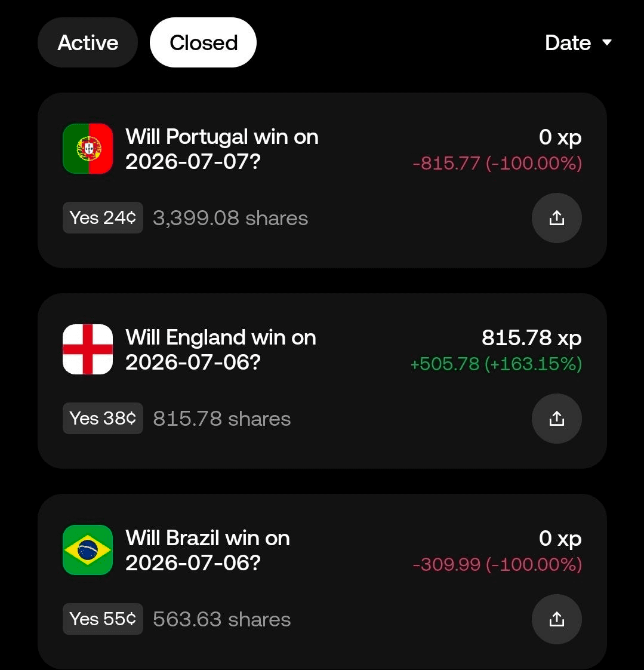Click the 815.78 xp payout value
This screenshot has width=644, height=670.
tap(532, 338)
